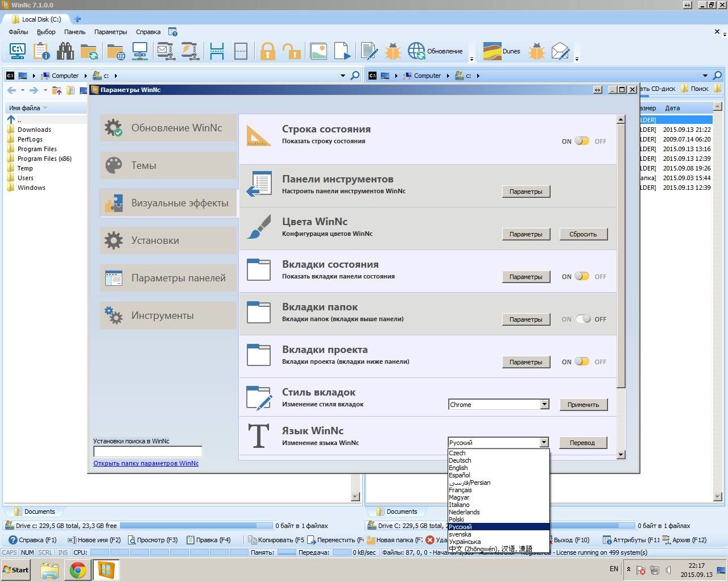The image size is (728, 582).
Task: Click the open padlock decrypt icon
Action: (292, 51)
